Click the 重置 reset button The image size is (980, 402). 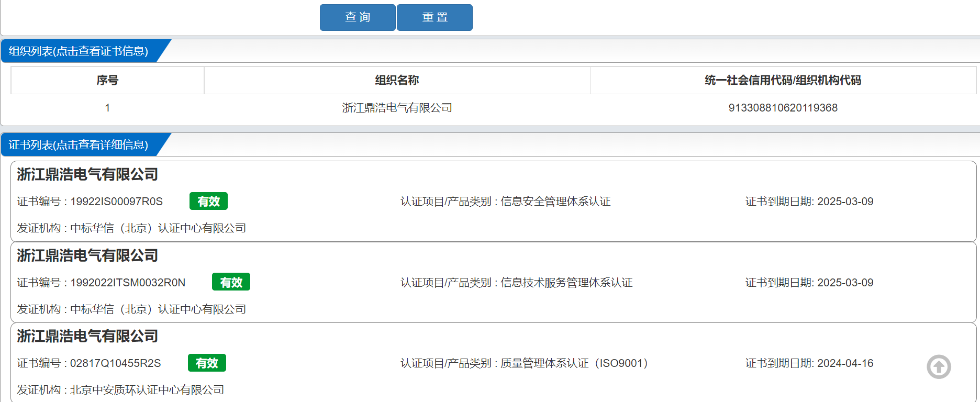pyautogui.click(x=435, y=17)
